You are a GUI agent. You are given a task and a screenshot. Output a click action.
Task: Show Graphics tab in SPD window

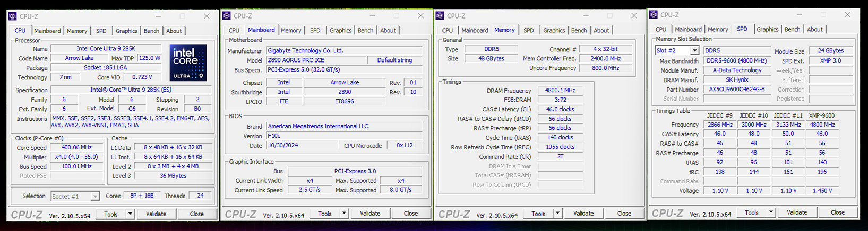pyautogui.click(x=767, y=29)
